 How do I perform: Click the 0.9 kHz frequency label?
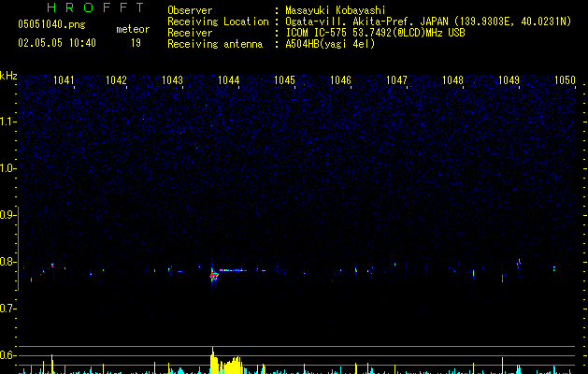(x=7, y=215)
